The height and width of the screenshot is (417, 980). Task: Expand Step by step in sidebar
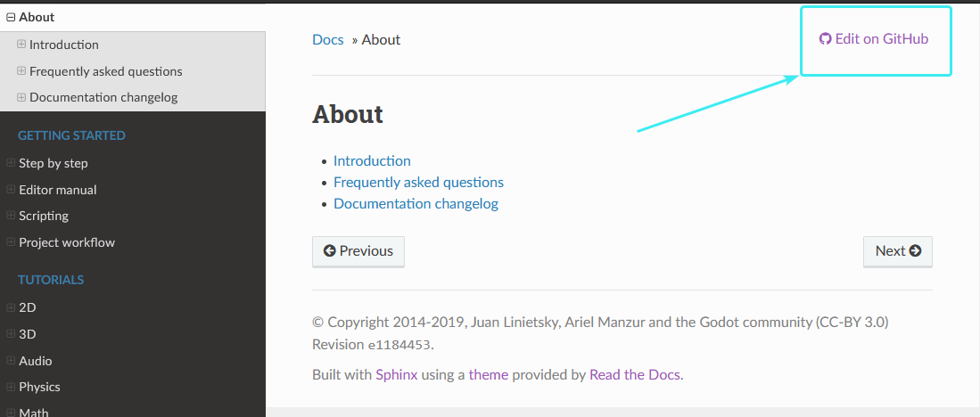11,163
